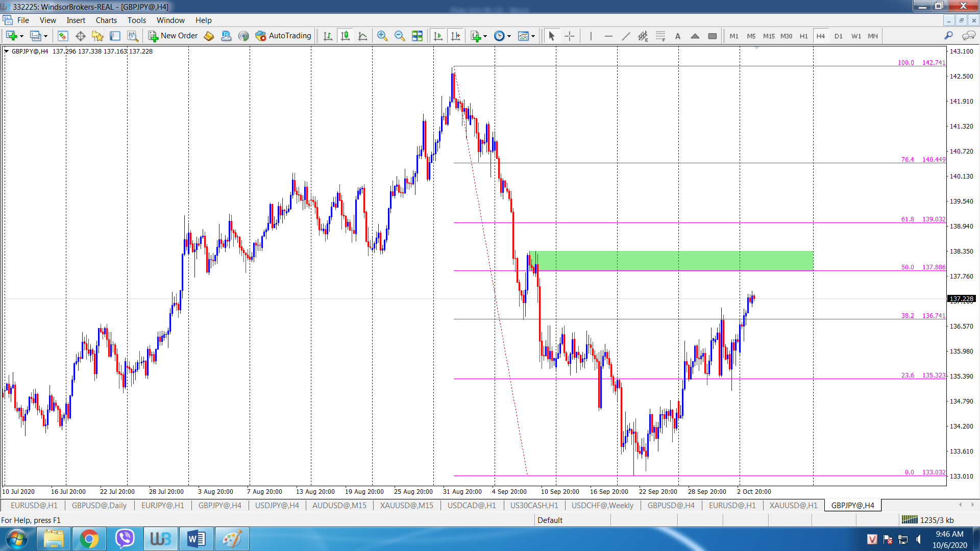Click the Default profile in status bar
980x551 pixels.
coord(550,520)
